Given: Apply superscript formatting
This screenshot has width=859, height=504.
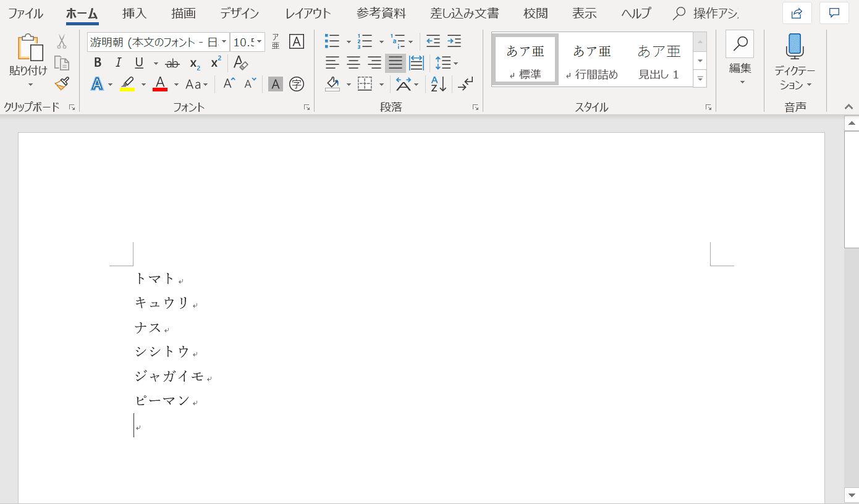Looking at the screenshot, I should [216, 63].
